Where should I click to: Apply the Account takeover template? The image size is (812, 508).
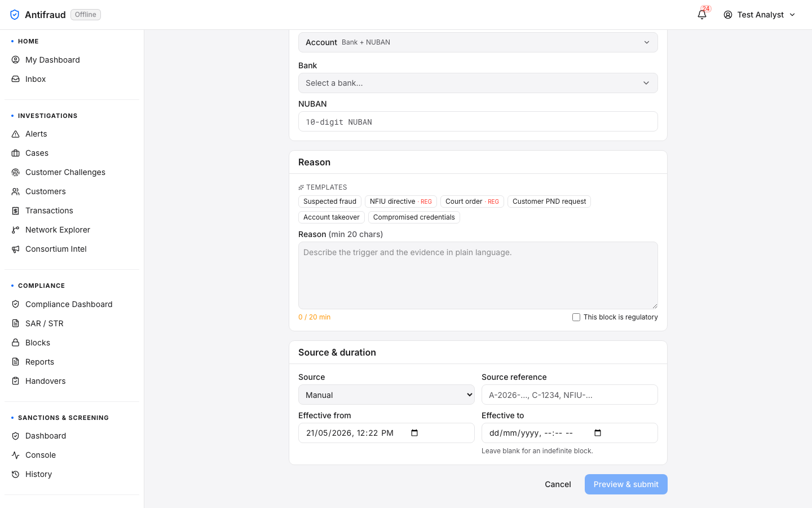click(x=332, y=217)
